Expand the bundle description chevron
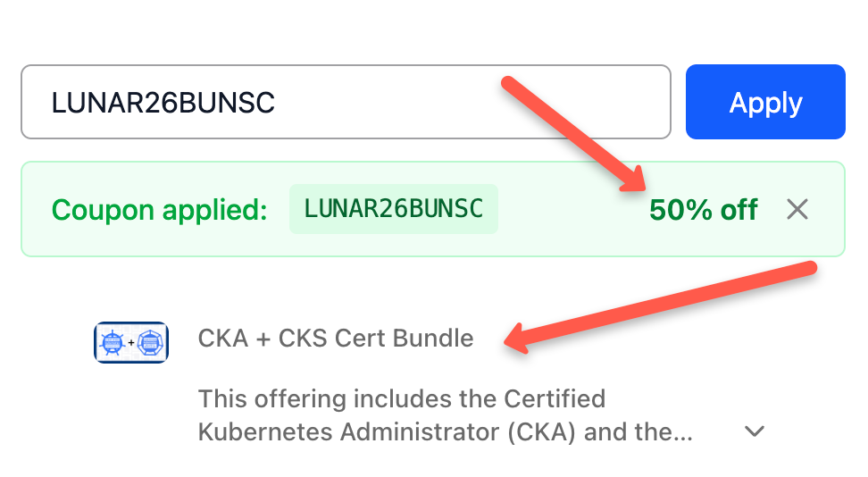The width and height of the screenshot is (868, 477). coord(755,431)
